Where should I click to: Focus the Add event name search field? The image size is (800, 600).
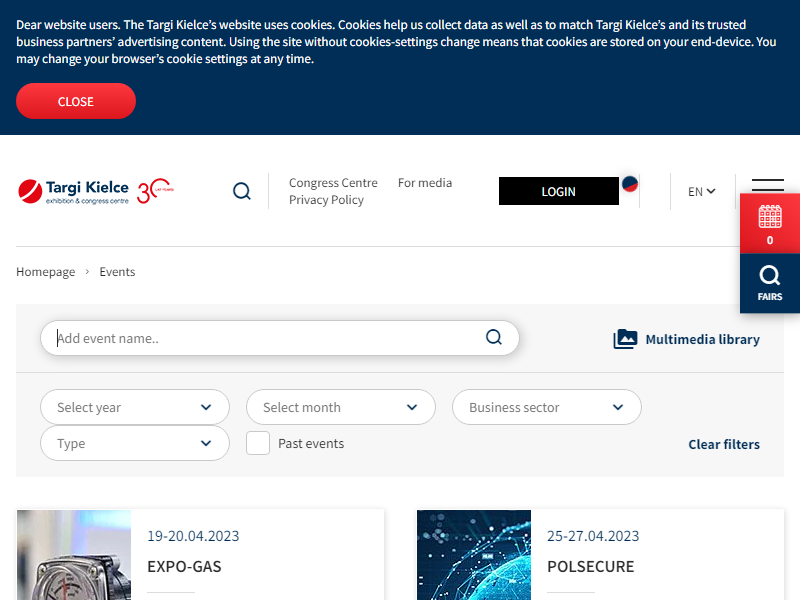pos(280,338)
